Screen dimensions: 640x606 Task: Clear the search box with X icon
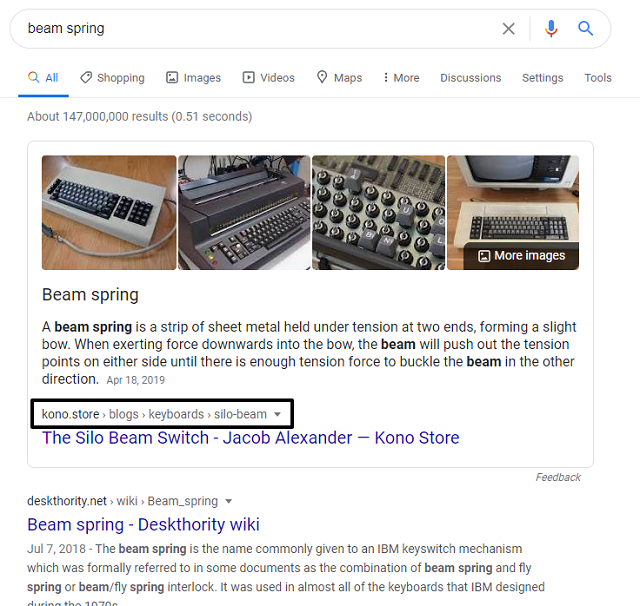click(x=508, y=29)
